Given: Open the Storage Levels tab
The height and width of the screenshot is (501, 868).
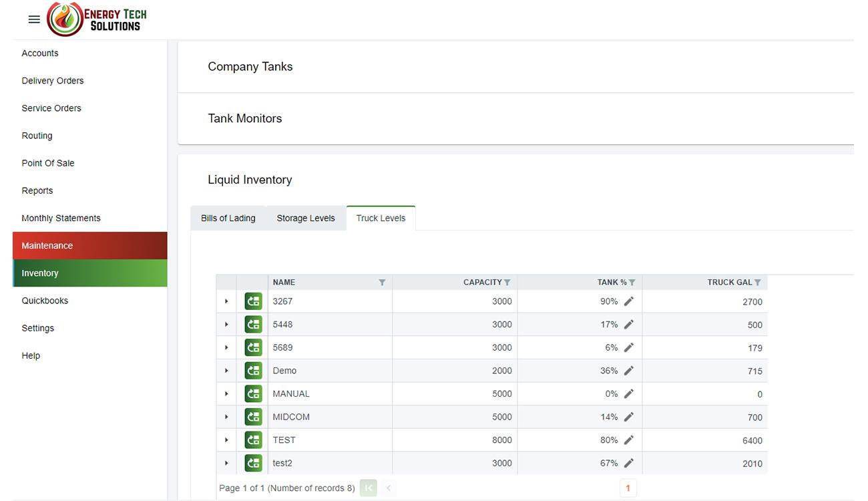Looking at the screenshot, I should point(306,218).
